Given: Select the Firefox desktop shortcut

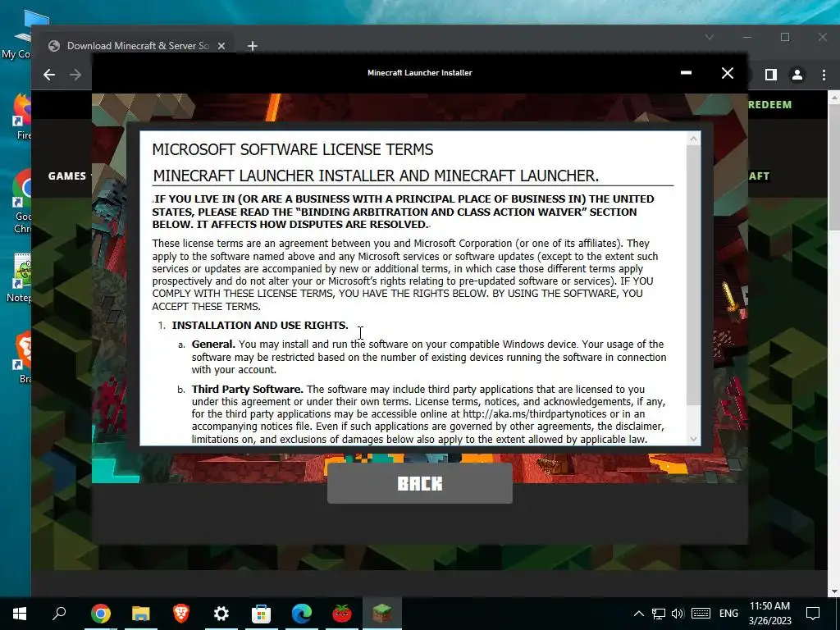Looking at the screenshot, I should click(22, 116).
